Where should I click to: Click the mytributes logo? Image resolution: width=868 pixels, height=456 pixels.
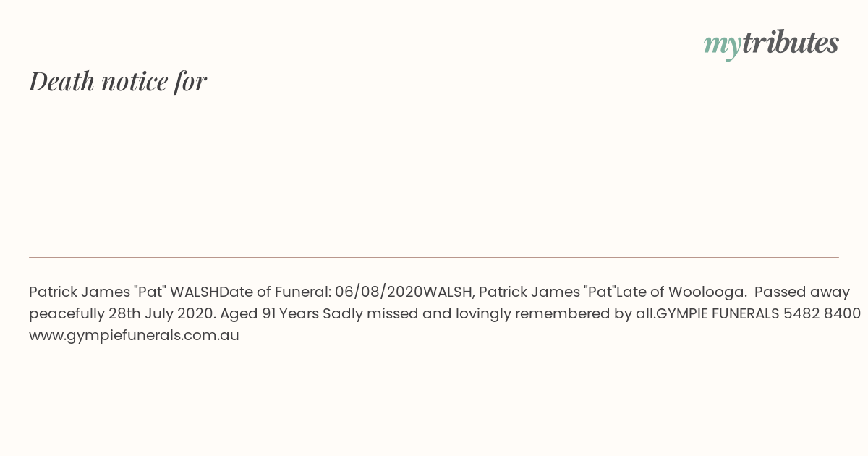[x=771, y=43]
